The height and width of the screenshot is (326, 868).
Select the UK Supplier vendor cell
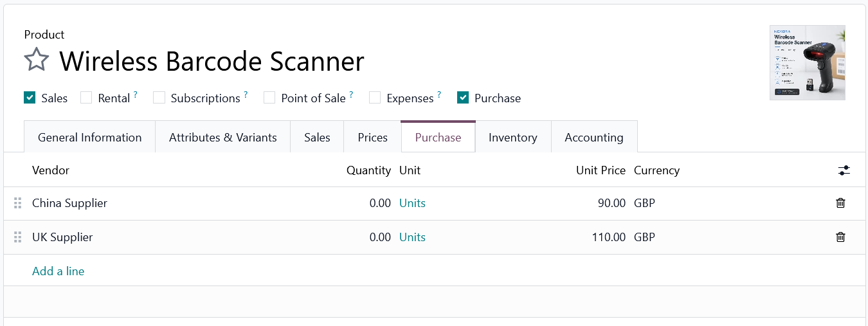62,237
